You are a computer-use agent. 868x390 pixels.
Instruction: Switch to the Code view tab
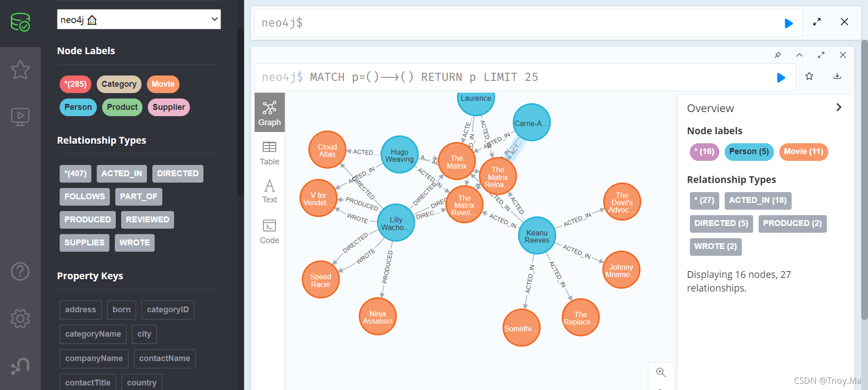269,231
